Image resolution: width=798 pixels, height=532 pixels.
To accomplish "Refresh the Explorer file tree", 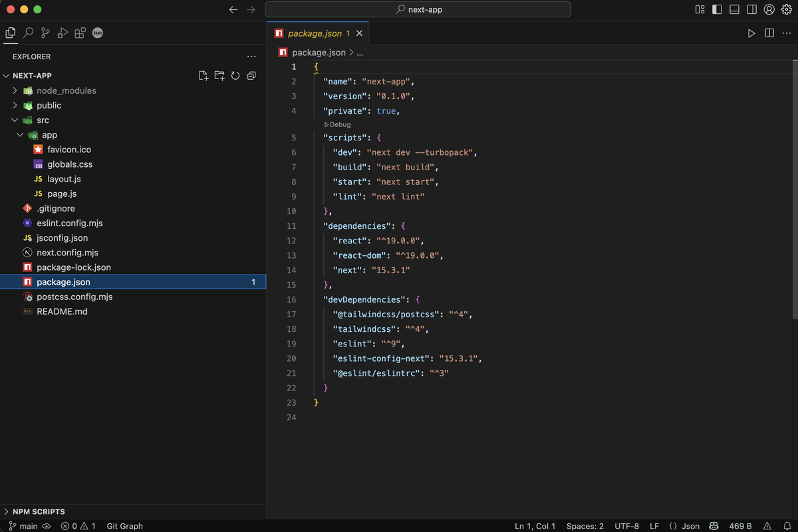I will (235, 76).
